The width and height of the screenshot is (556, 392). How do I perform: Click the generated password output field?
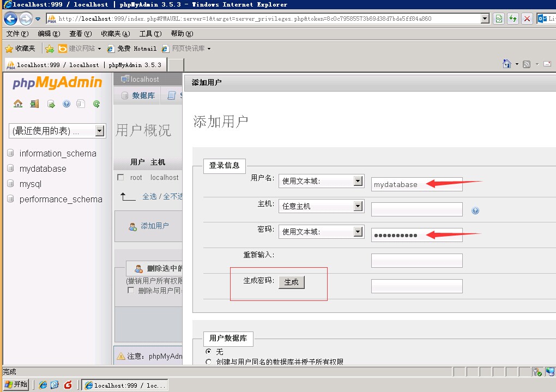click(x=416, y=286)
